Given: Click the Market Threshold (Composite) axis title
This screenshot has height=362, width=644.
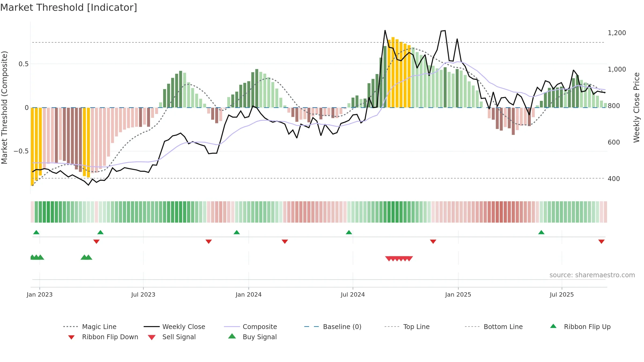Looking at the screenshot, I should coord(4,108).
